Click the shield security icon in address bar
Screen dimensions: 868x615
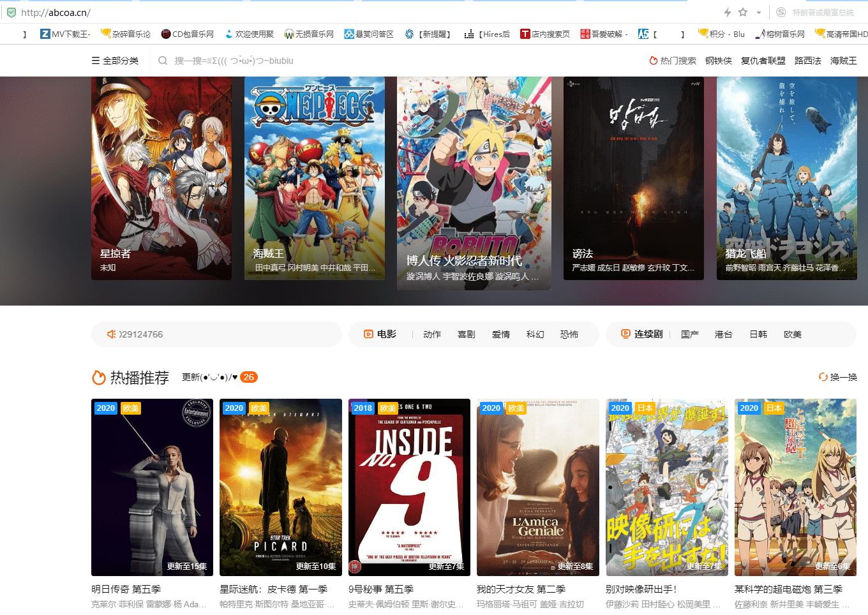11,12
